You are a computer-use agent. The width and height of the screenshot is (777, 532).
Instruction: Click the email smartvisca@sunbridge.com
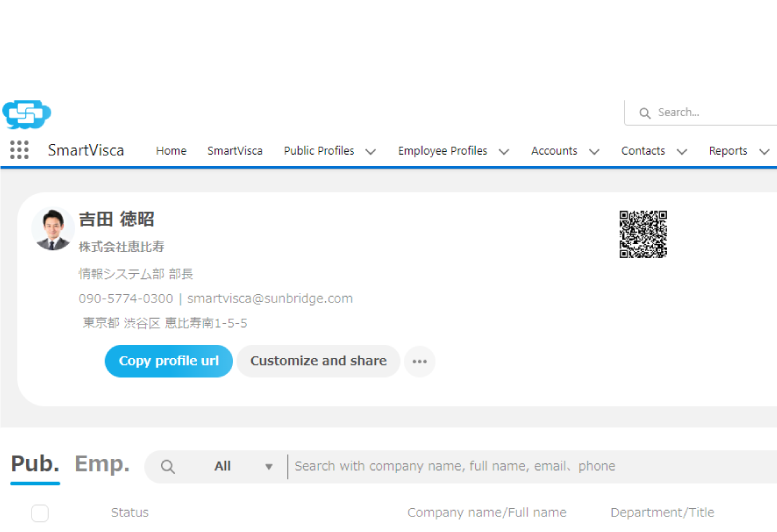pos(270,299)
